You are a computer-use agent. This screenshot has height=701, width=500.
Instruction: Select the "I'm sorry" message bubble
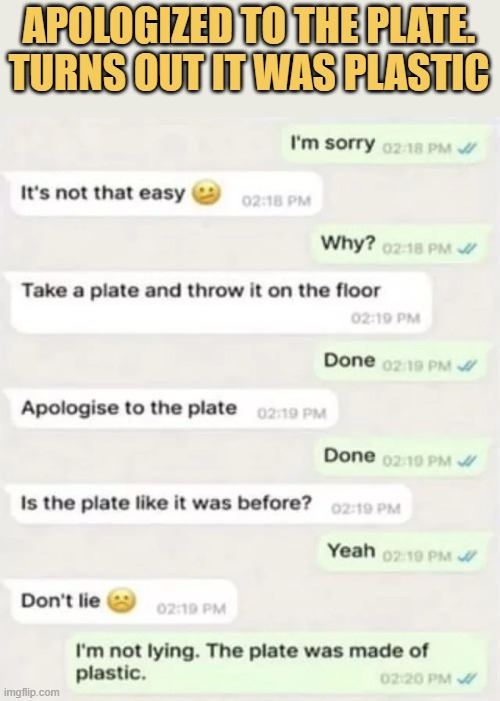(x=385, y=144)
